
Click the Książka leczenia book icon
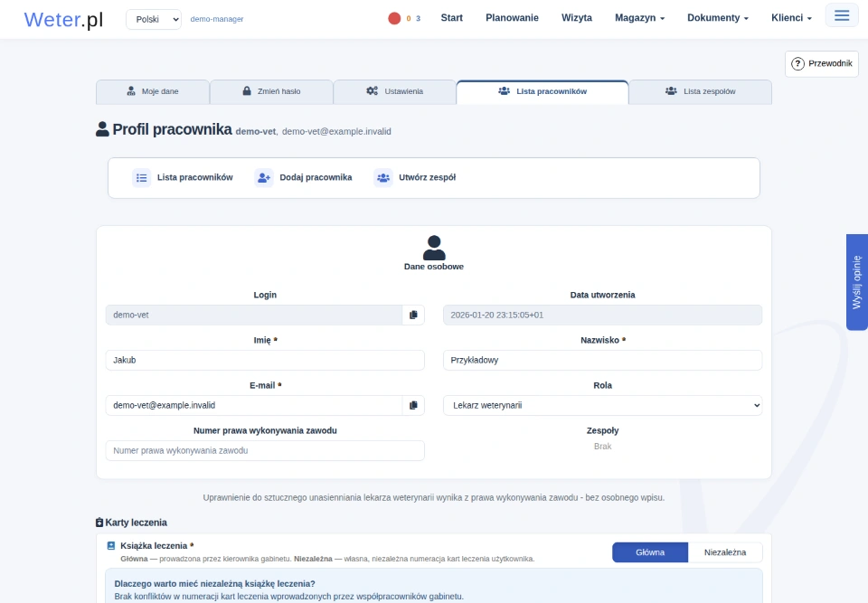pyautogui.click(x=110, y=545)
